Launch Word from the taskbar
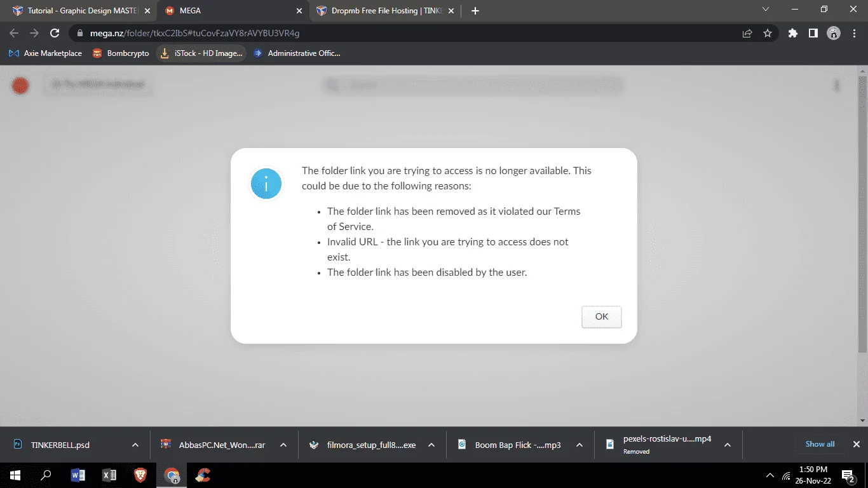Screen dimensions: 868x488 (x=78, y=475)
